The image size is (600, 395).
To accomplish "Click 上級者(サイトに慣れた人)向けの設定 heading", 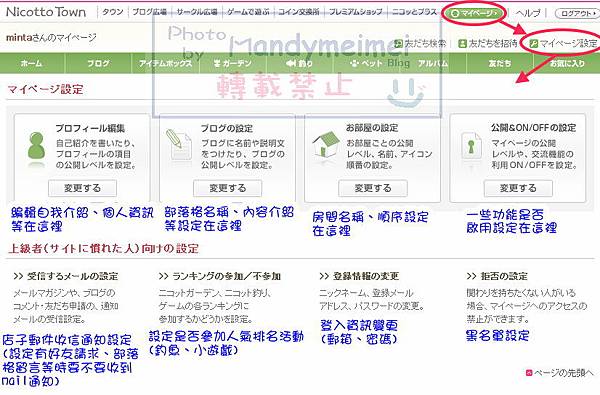I will pos(103,249).
